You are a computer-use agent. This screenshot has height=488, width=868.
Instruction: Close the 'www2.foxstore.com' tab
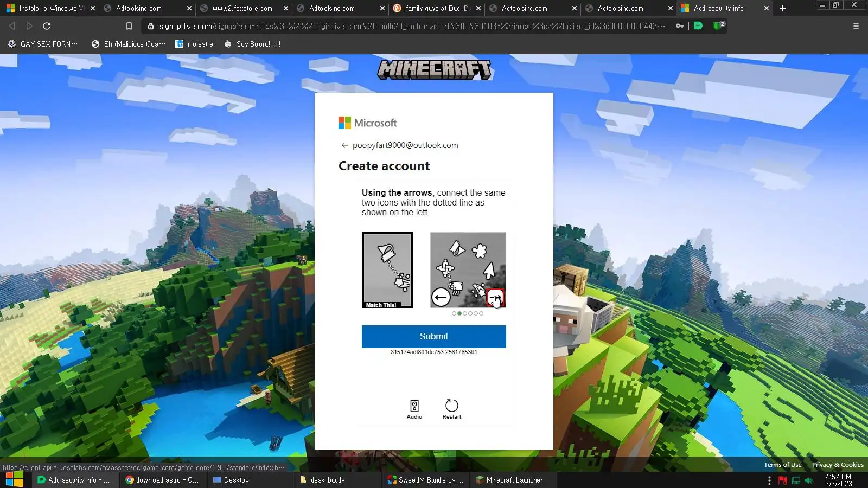pos(286,8)
